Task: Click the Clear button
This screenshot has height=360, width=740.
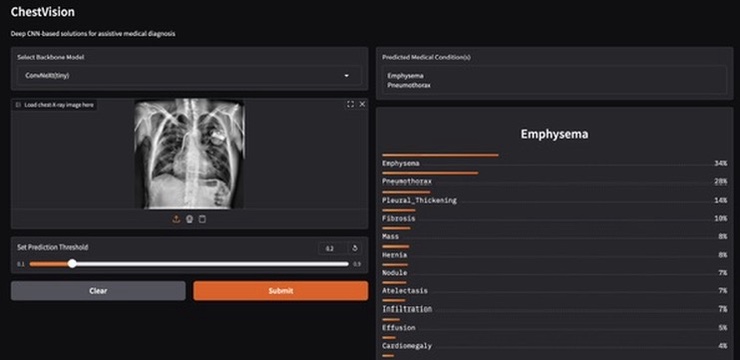Action: point(98,291)
